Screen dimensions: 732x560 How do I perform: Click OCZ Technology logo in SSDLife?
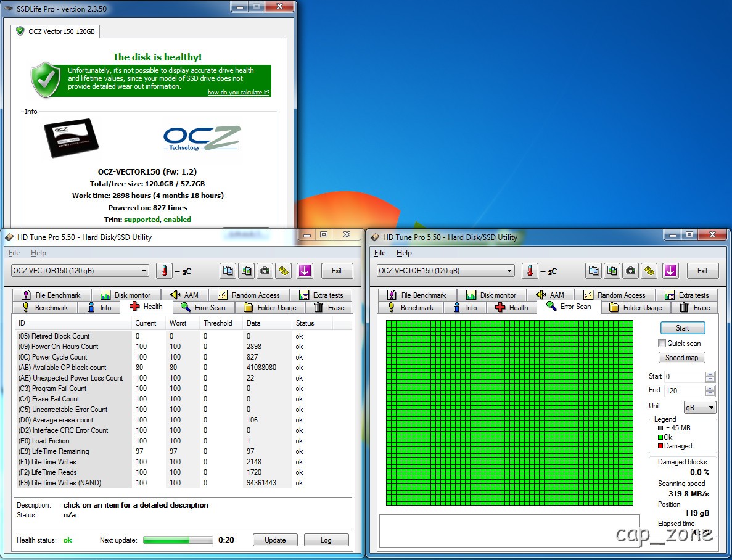[x=202, y=138]
